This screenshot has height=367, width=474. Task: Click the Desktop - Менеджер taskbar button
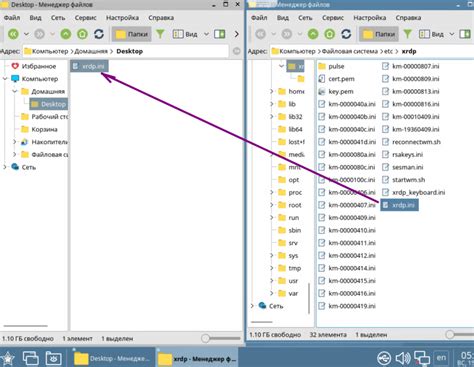point(112,359)
